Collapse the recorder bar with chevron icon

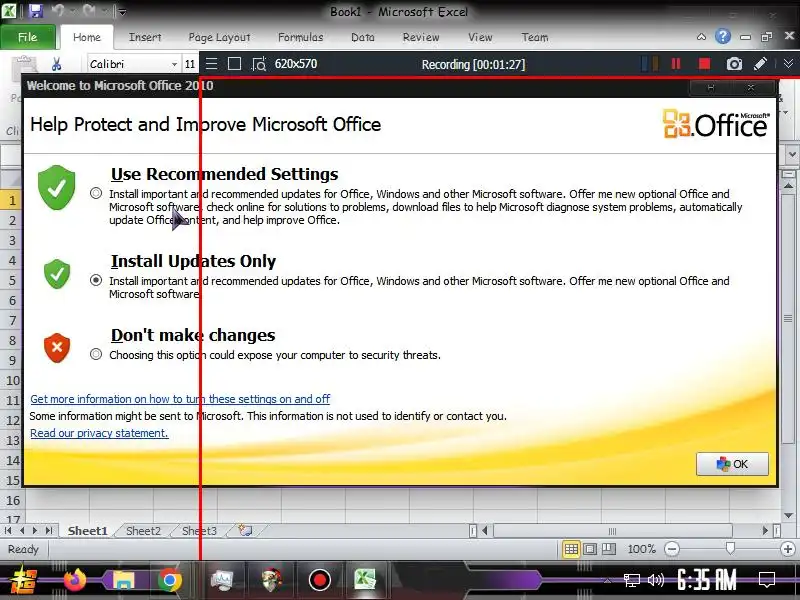click(x=788, y=63)
